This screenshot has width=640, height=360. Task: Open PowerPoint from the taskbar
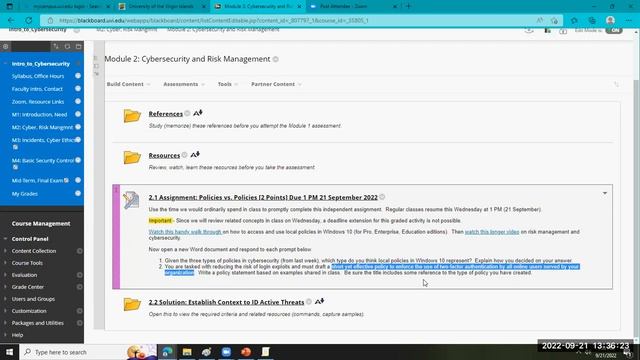point(246,352)
